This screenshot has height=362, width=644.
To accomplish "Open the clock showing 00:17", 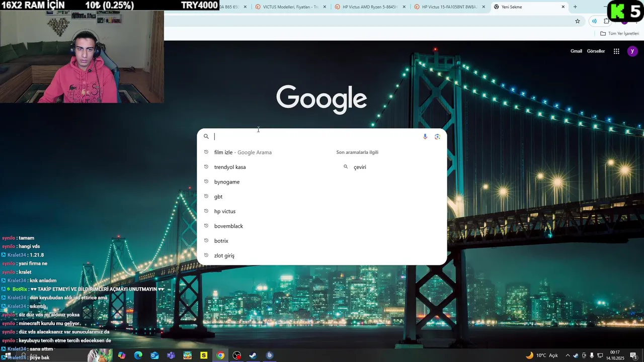I will [615, 355].
